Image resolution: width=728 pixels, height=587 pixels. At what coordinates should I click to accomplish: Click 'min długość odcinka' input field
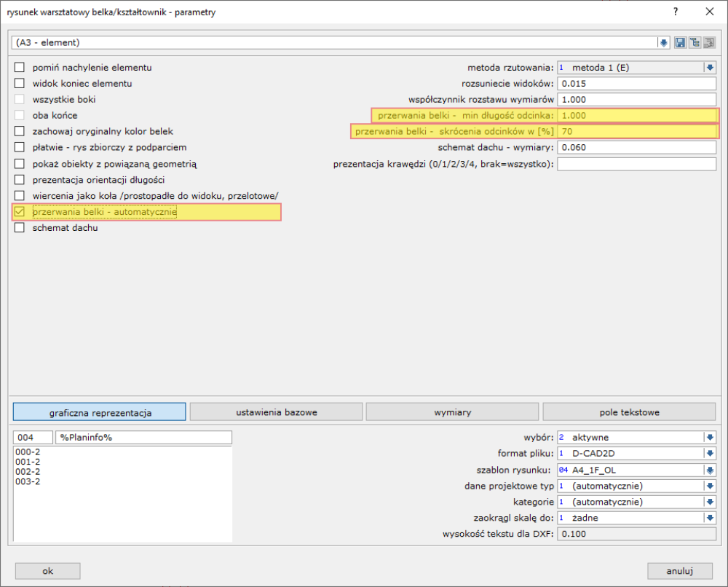point(636,116)
